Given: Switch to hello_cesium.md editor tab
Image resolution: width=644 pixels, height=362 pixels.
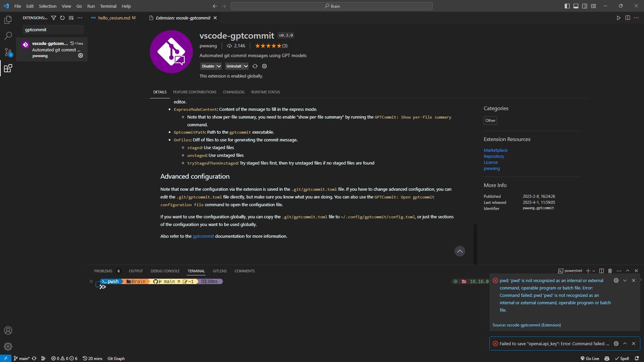Looking at the screenshot, I should click(114, 18).
